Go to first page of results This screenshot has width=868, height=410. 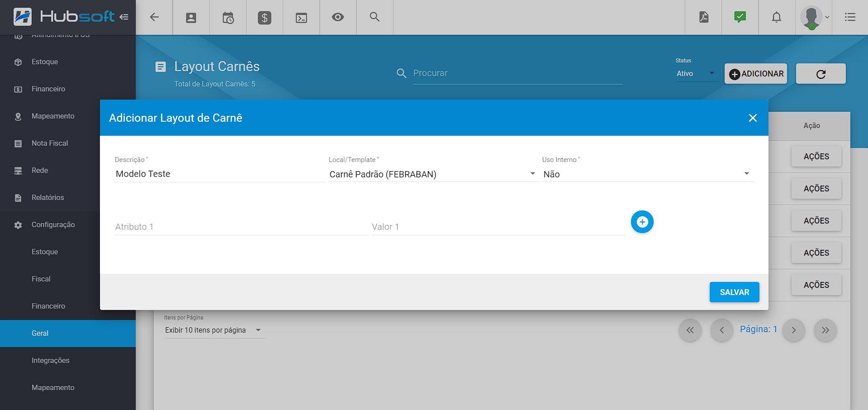(x=690, y=330)
